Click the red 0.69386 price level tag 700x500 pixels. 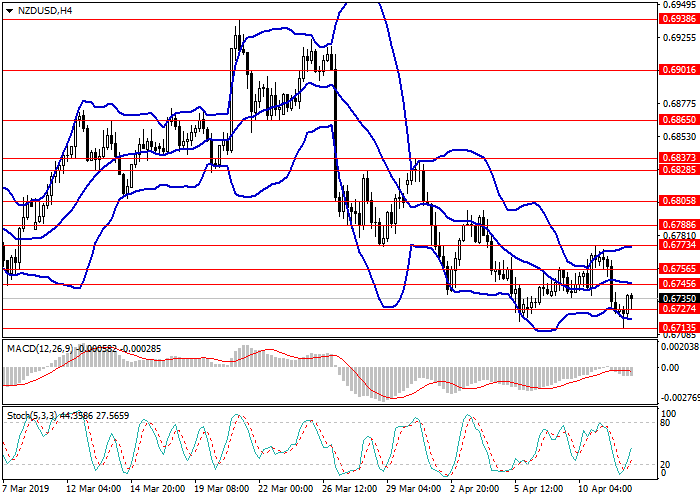[678, 19]
